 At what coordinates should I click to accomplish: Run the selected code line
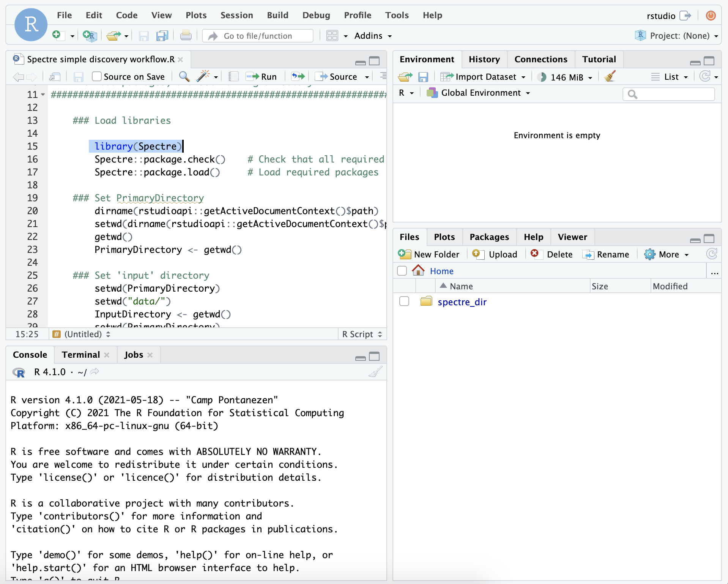[x=262, y=76]
